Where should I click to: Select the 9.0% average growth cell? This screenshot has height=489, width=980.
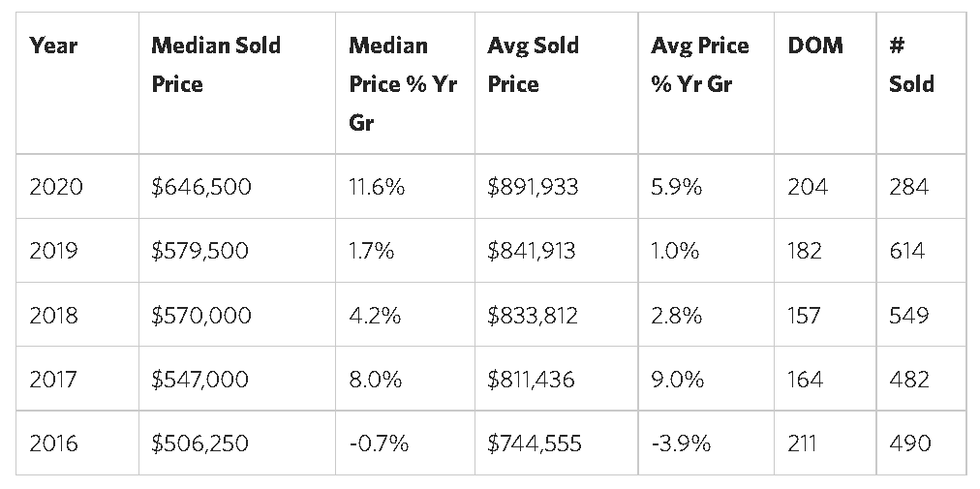(x=678, y=380)
